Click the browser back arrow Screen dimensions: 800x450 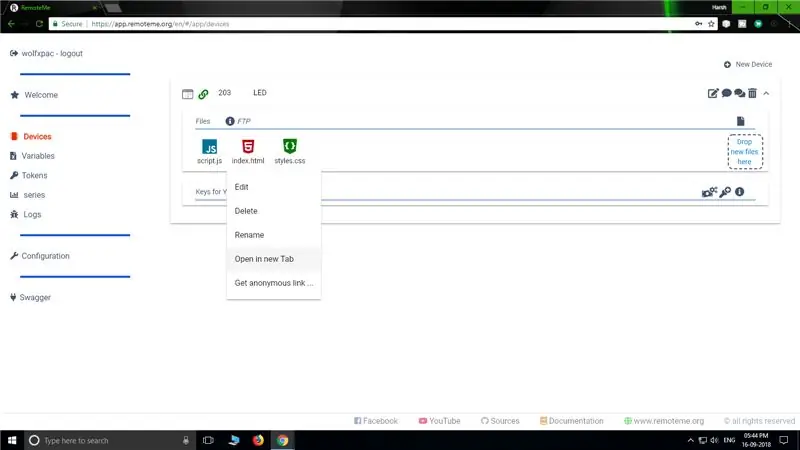point(11,24)
